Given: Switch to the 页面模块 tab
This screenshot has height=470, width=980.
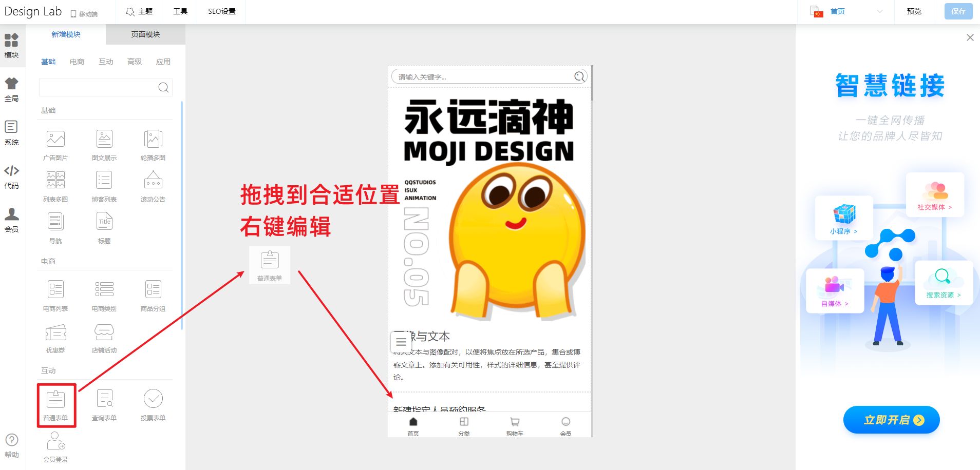Looking at the screenshot, I should [x=145, y=34].
